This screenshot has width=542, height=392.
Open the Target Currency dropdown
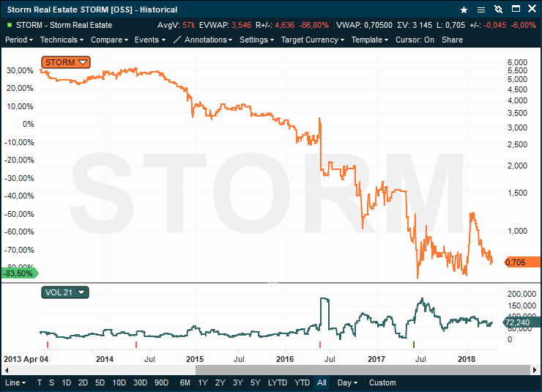point(313,40)
